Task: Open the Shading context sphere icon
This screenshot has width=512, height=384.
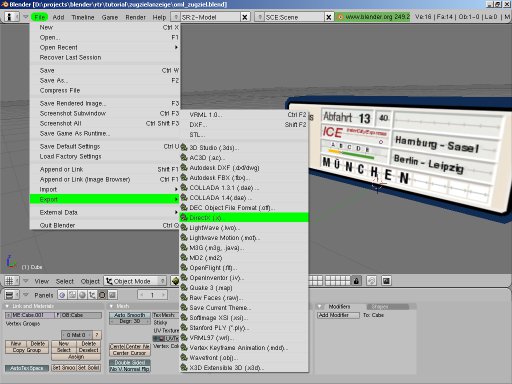Action: point(82,295)
